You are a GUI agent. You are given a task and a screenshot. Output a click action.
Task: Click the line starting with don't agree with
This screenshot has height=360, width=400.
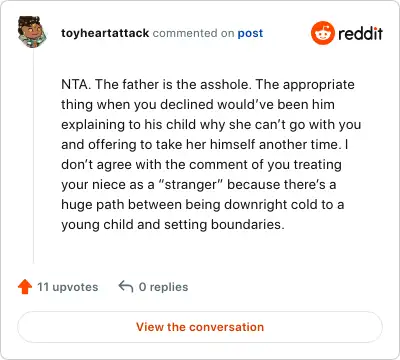tap(201, 165)
